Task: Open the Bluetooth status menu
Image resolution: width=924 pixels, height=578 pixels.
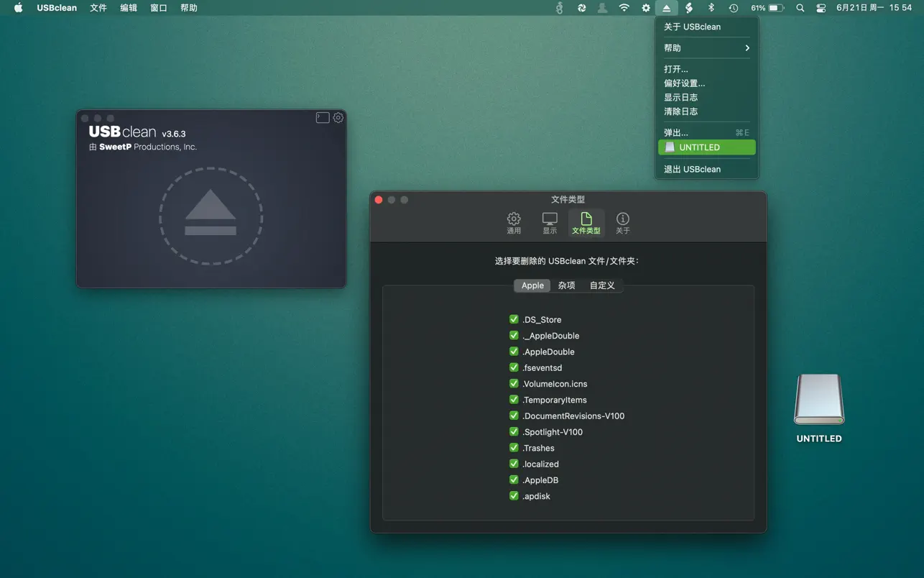Action: pos(711,8)
